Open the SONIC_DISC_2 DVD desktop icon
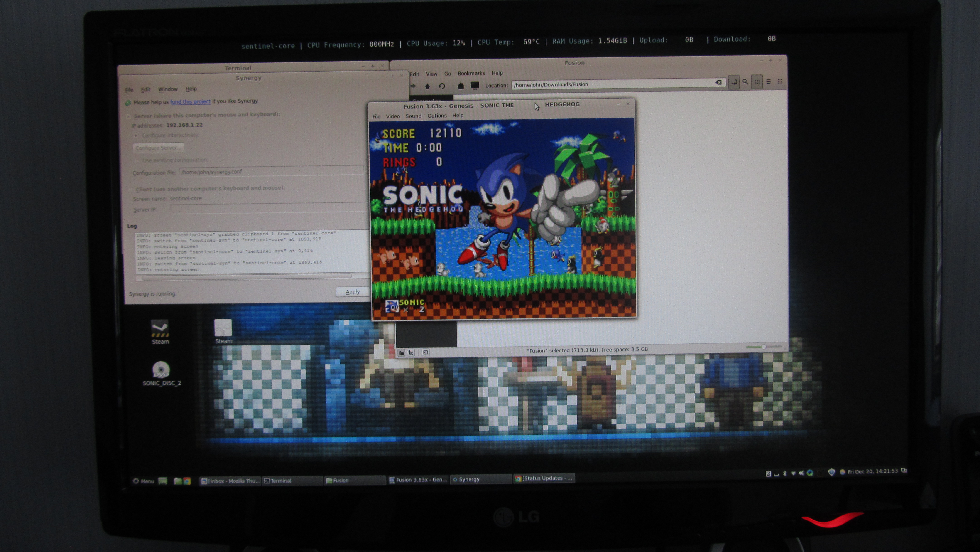Screen dimensions: 980x552 click(x=161, y=370)
